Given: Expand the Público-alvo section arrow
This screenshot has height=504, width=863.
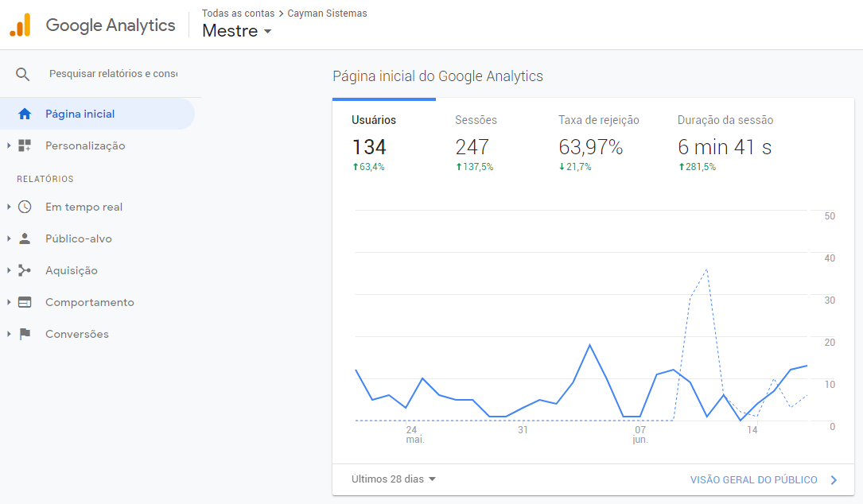Looking at the screenshot, I should 8,238.
